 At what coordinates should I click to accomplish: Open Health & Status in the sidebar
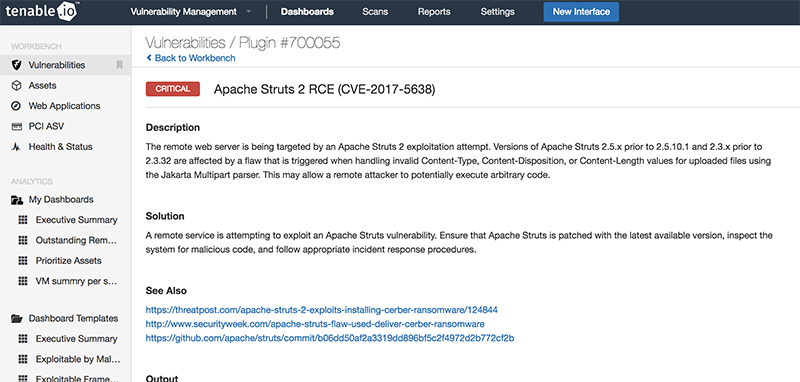(x=61, y=147)
